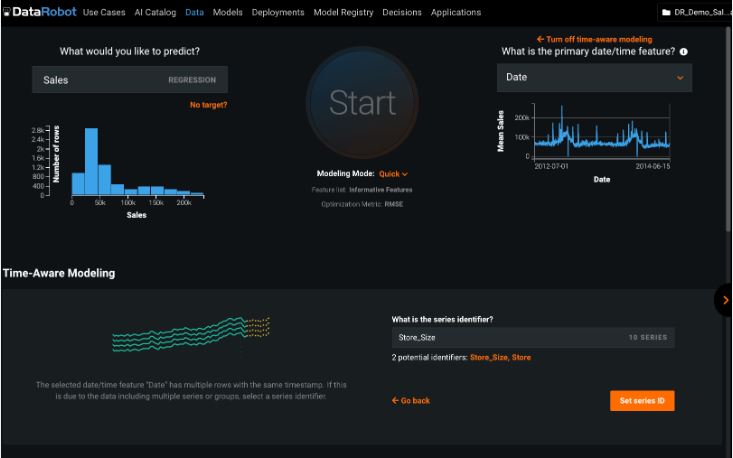Open the Applications tab

coord(456,13)
